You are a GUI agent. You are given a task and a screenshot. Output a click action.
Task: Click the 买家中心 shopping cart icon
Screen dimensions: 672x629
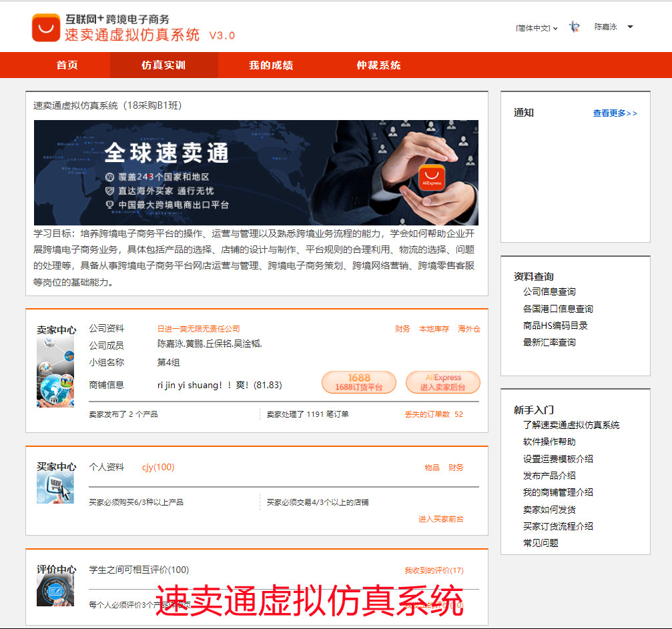55,489
